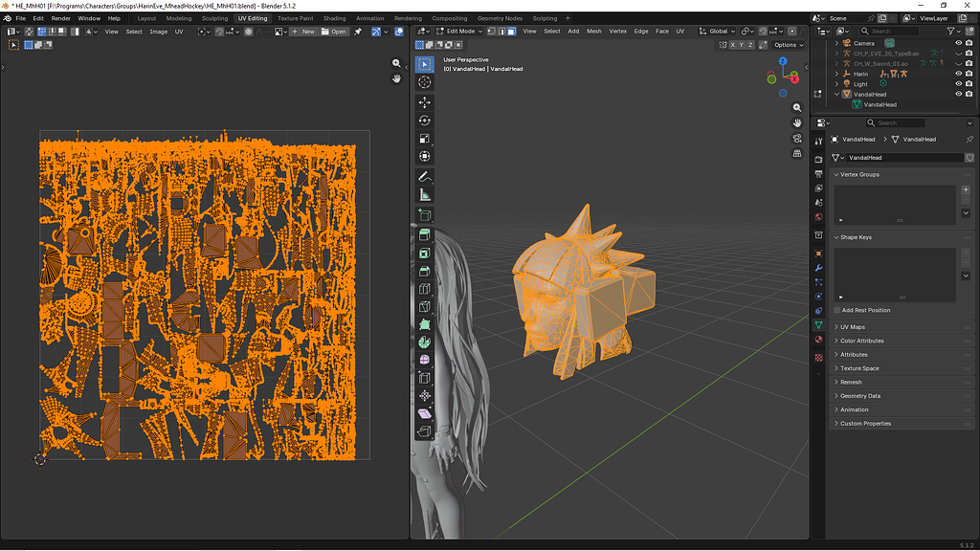Click the zoom magnifier in the UV editor
This screenshot has width=980, height=551.
point(396,63)
